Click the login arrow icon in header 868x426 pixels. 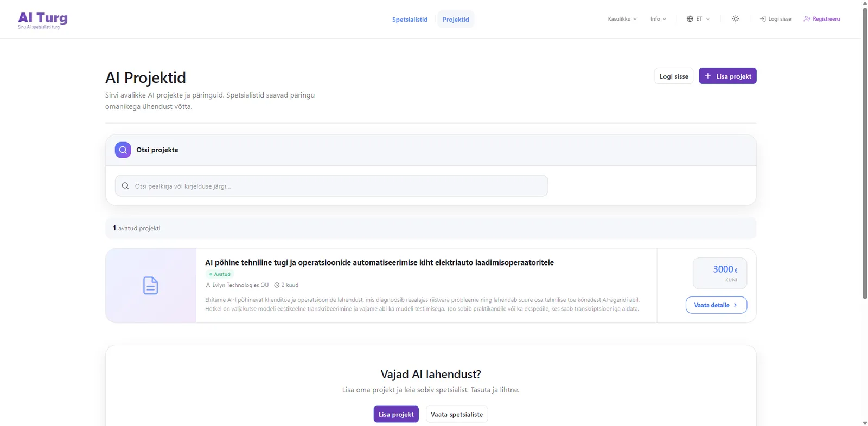(762, 19)
